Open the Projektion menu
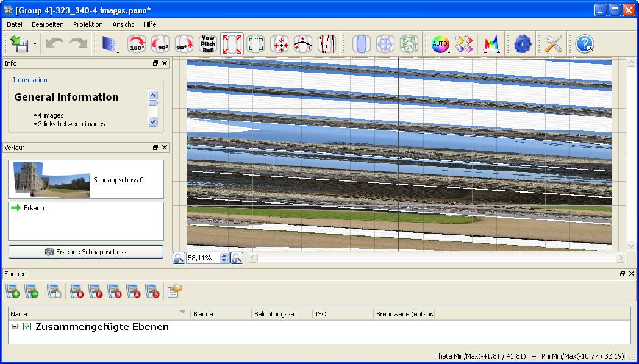Image resolution: width=639 pixels, height=364 pixels. (88, 24)
